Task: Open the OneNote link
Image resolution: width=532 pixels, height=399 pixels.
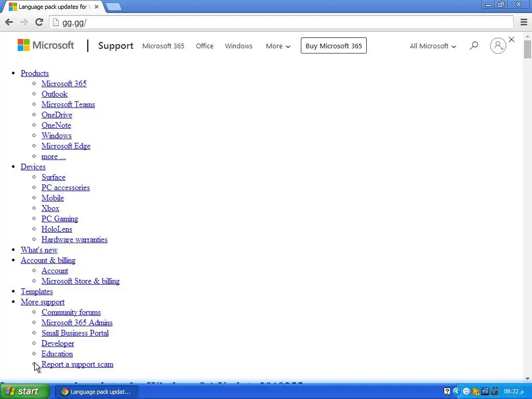Action: coord(56,125)
